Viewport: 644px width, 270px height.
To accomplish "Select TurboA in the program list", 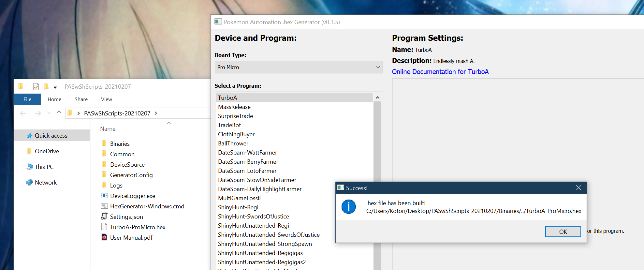I will [x=294, y=97].
